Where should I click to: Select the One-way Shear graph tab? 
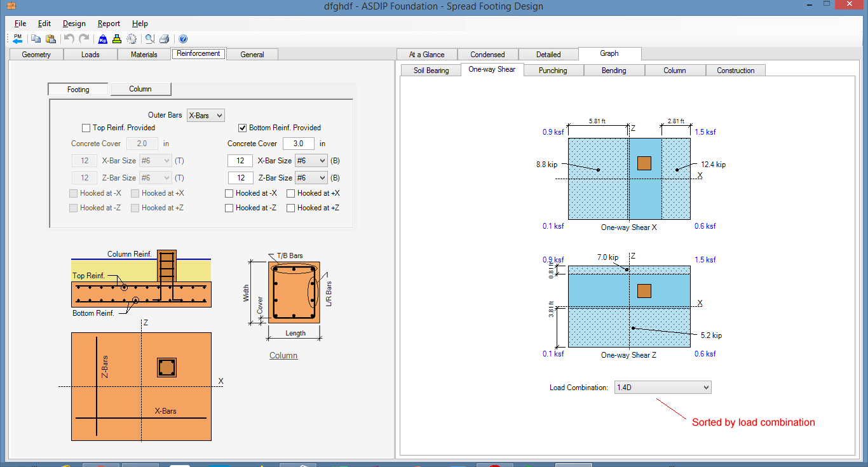click(x=492, y=69)
